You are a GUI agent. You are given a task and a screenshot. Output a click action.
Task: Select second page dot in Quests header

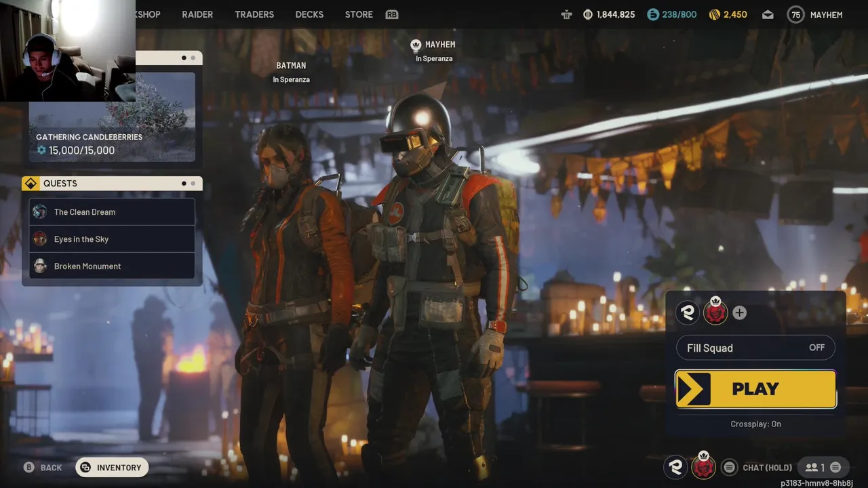point(193,184)
